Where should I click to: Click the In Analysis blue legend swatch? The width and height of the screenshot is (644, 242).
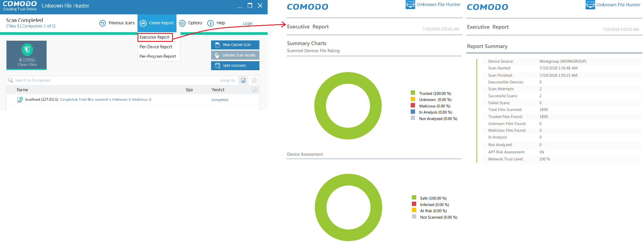[413, 111]
